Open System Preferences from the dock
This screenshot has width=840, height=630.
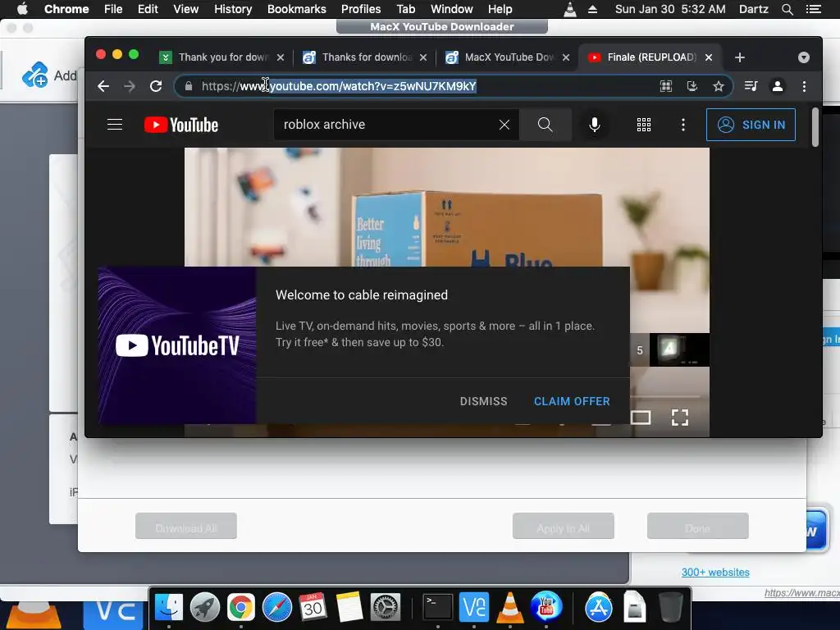pyautogui.click(x=386, y=608)
